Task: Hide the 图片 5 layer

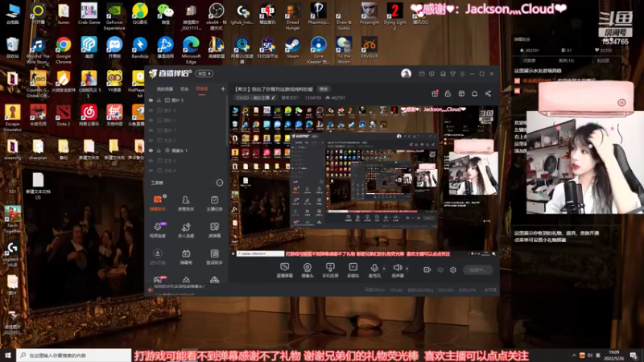Action: click(x=151, y=100)
